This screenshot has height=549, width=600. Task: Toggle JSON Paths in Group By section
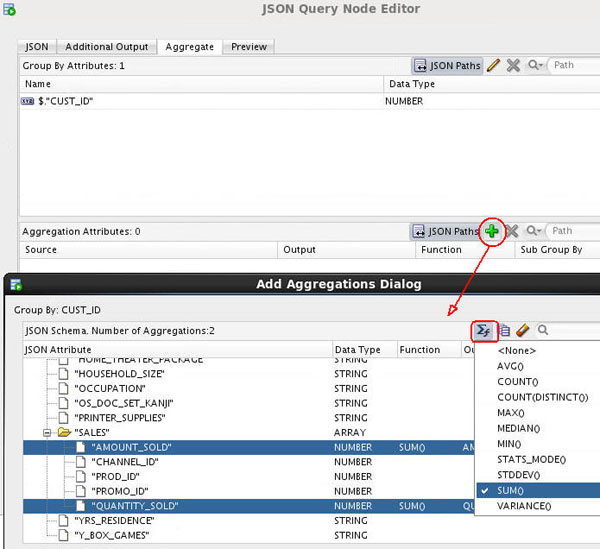point(447,65)
